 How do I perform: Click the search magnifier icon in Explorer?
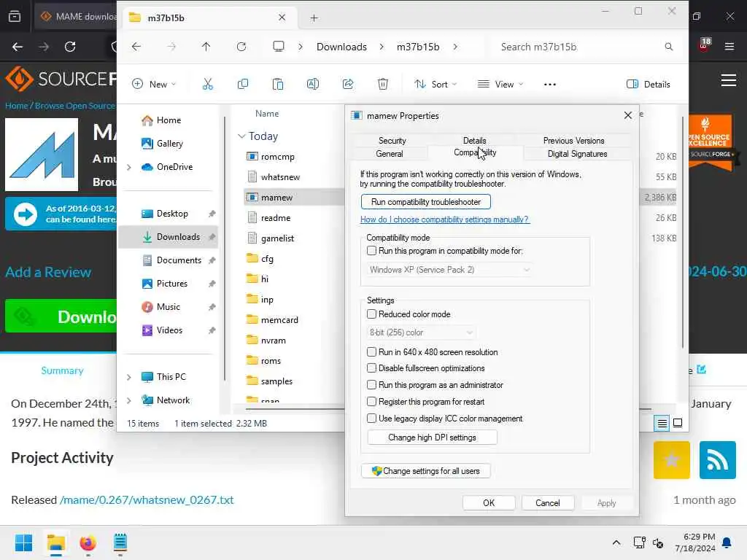[x=669, y=47]
